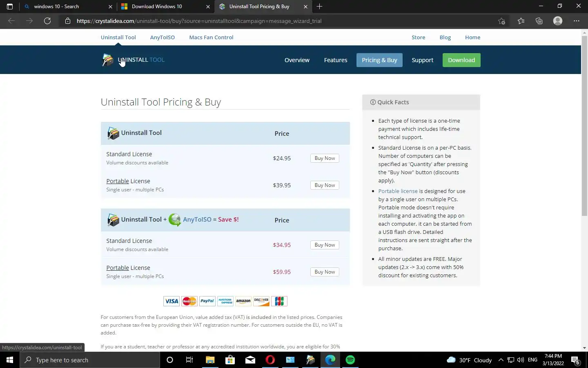This screenshot has height=368, width=588.
Task: View site info via the padlock icon
Action: (x=68, y=21)
